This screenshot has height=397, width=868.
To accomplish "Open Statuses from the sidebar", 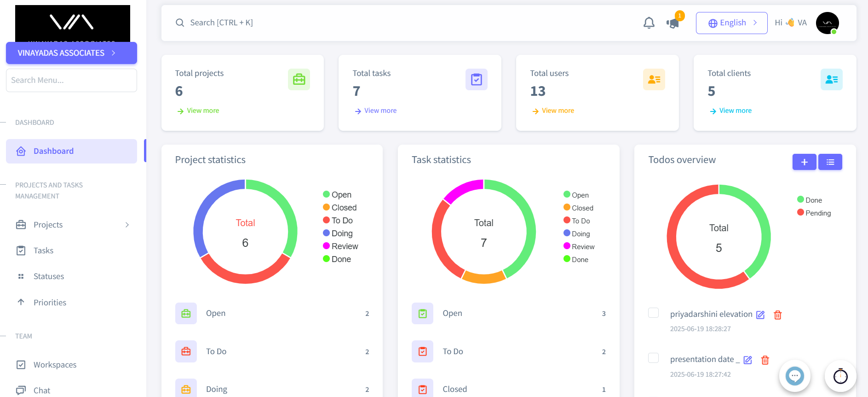I will tap(48, 276).
